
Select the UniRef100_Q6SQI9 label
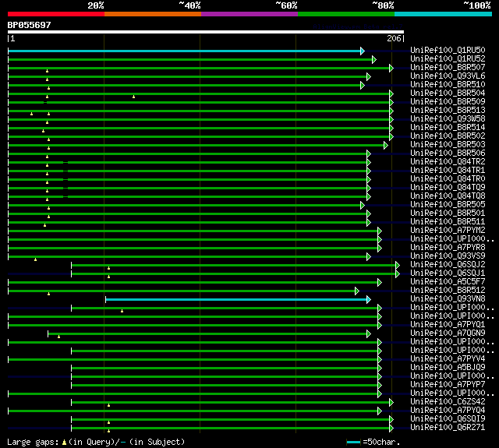[448, 419]
